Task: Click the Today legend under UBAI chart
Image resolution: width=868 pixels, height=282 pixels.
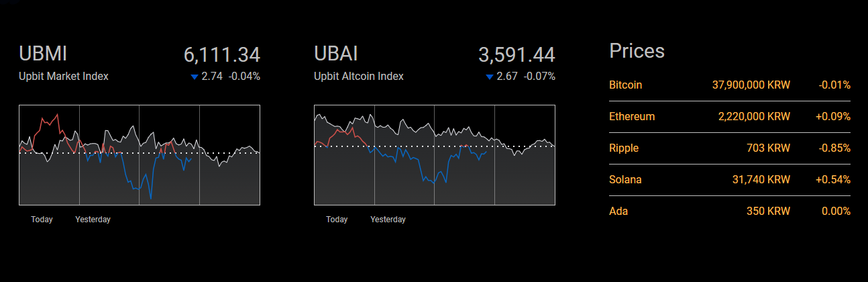Action: [x=337, y=220]
